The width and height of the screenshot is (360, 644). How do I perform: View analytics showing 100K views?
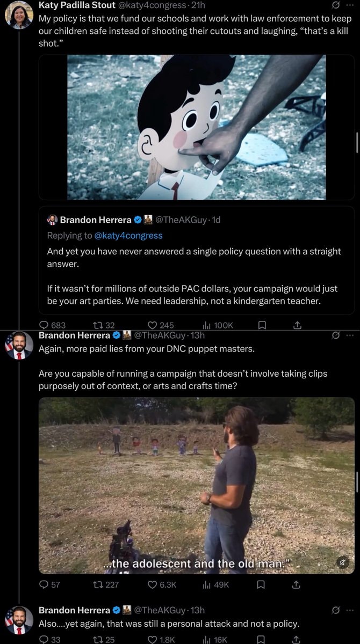coord(217,325)
